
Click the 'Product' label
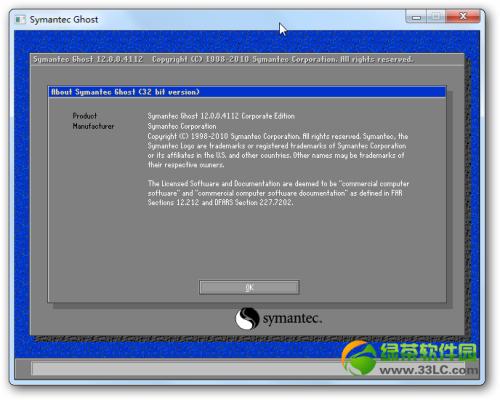click(85, 116)
